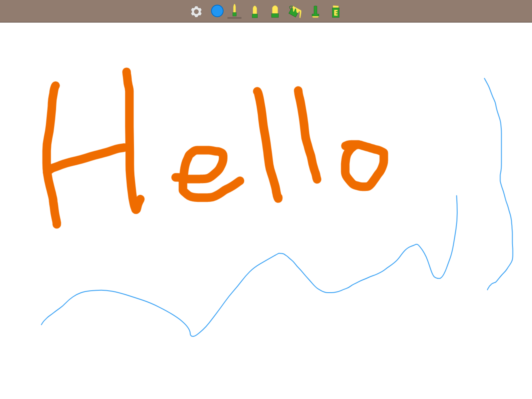Select the green stamp tool

click(315, 11)
